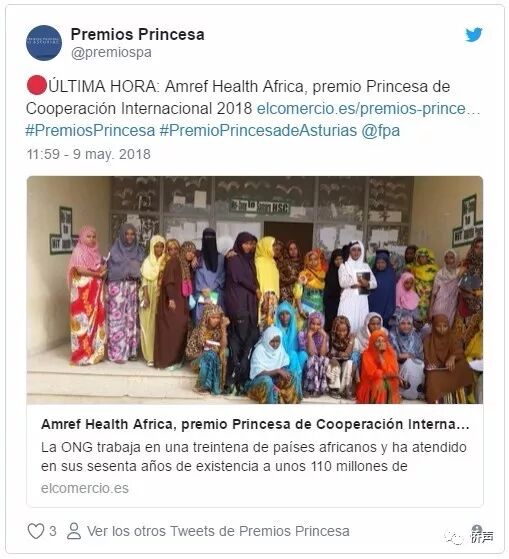Open the @premiospa handle
The width and height of the screenshot is (509, 559).
(x=111, y=52)
